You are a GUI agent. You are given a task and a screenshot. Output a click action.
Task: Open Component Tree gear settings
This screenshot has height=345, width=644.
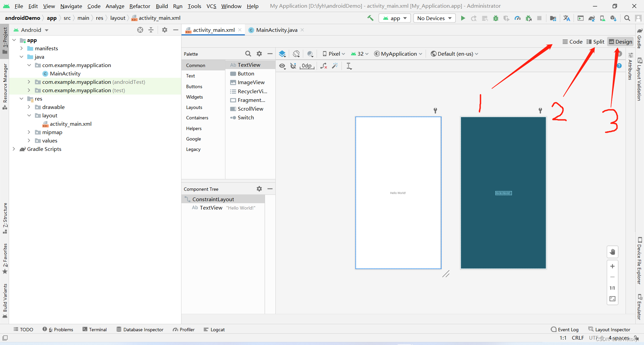coord(259,189)
